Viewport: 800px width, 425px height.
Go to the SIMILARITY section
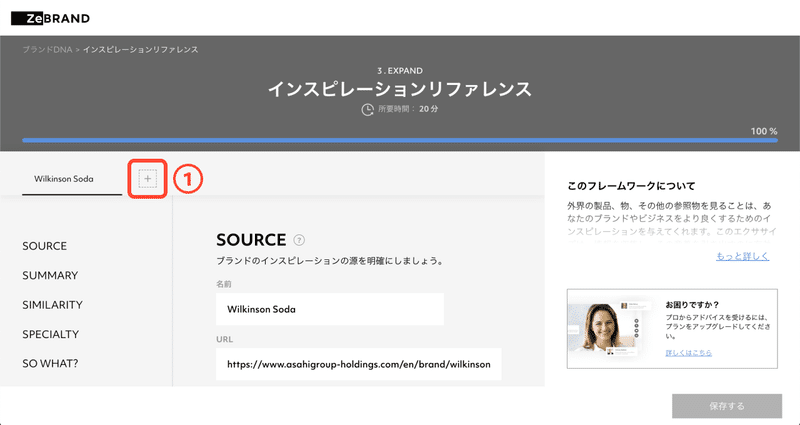tap(52, 305)
